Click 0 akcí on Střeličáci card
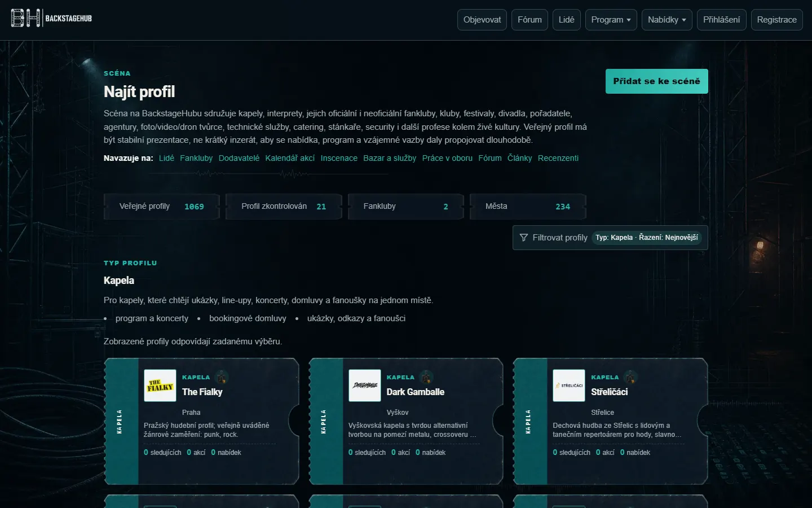Viewport: 812px width, 508px height. tap(605, 453)
